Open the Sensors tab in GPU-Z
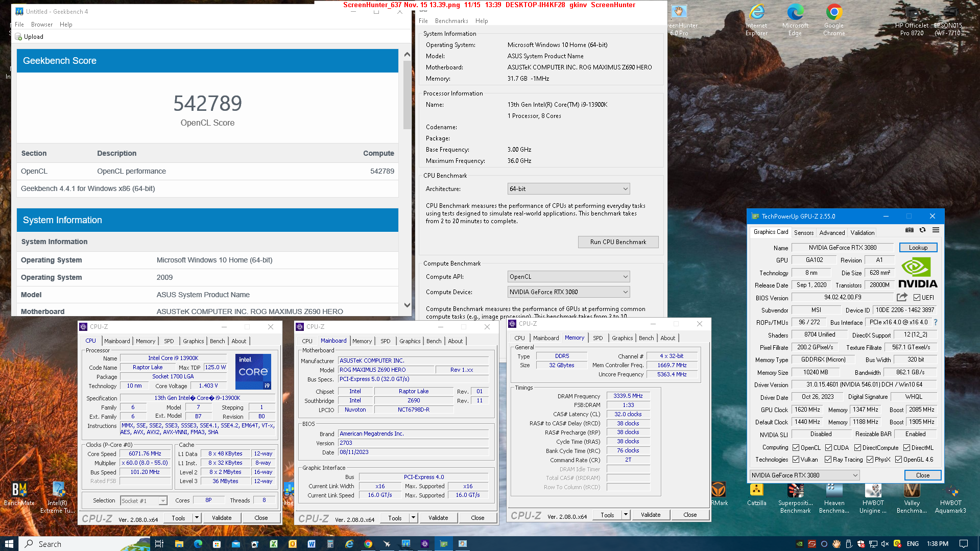Image resolution: width=980 pixels, height=551 pixels. [x=803, y=233]
